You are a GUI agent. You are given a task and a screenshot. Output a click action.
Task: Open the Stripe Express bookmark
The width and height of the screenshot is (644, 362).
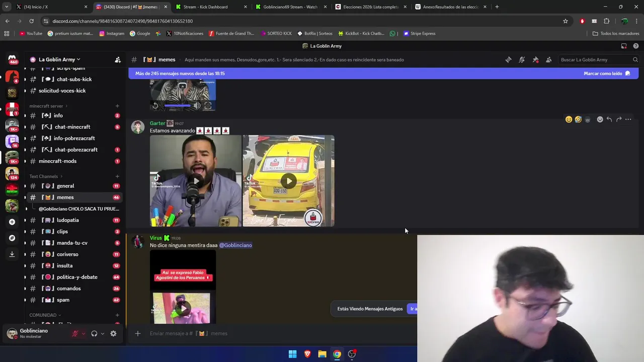click(419, 34)
